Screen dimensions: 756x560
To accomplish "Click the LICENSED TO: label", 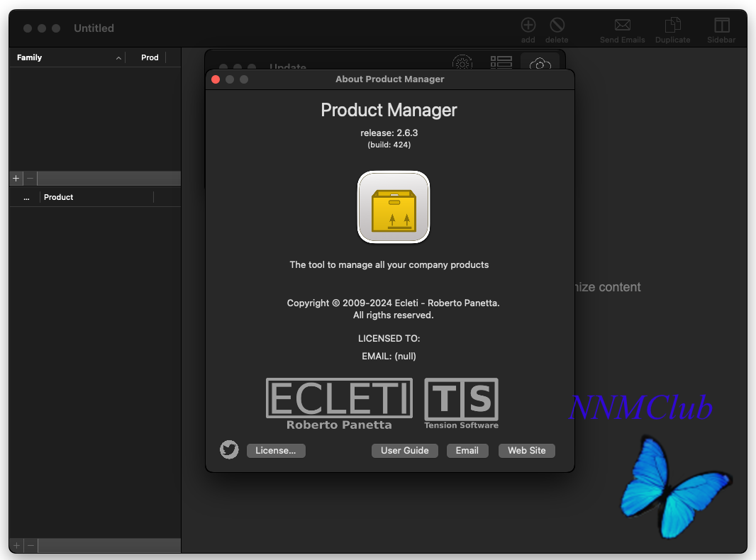I will pyautogui.click(x=389, y=339).
